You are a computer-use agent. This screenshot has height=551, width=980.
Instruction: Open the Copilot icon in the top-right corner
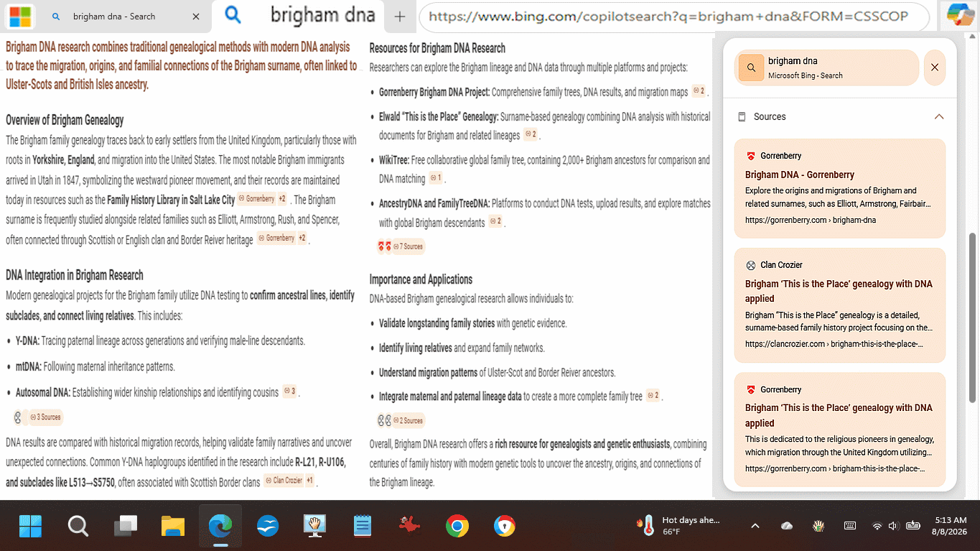960,16
